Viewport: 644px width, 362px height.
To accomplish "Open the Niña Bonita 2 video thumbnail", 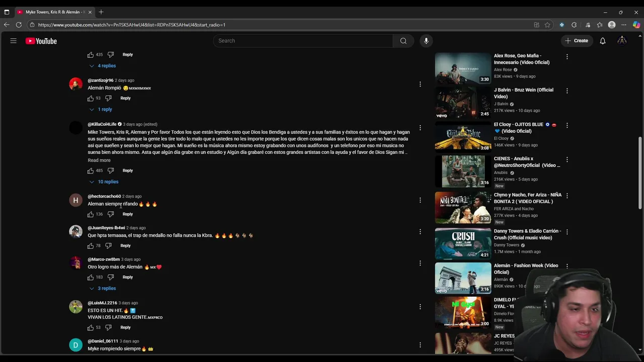I will [463, 208].
